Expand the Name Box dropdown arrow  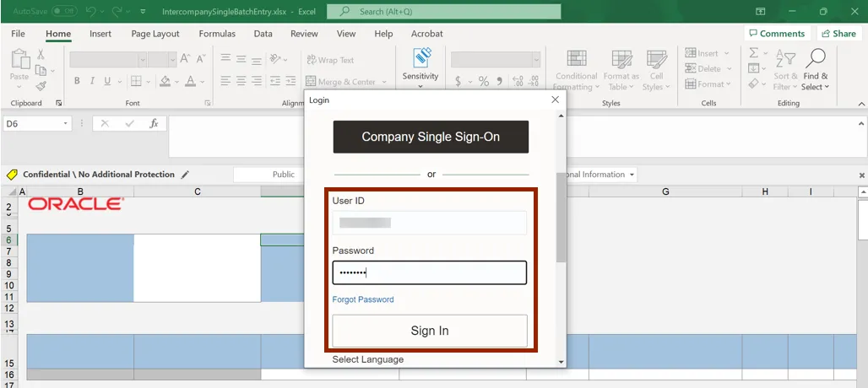click(x=66, y=124)
